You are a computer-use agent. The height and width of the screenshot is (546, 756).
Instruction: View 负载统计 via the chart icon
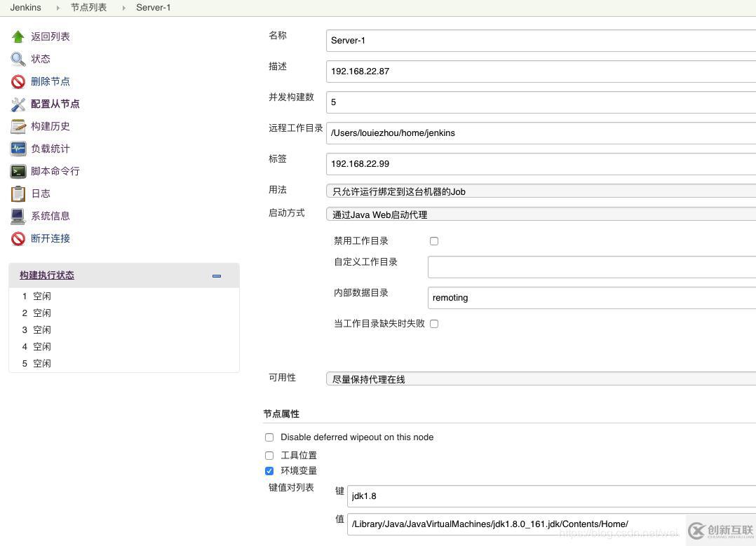[x=18, y=148]
